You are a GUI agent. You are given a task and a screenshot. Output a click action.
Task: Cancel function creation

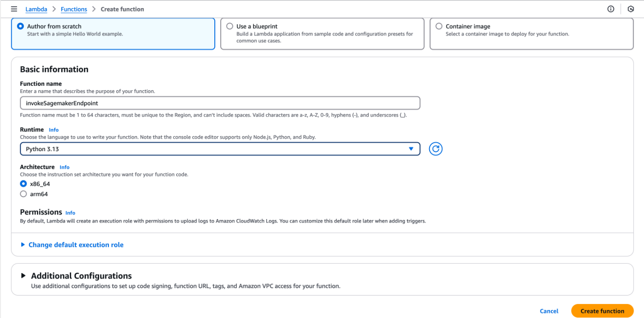(549, 311)
